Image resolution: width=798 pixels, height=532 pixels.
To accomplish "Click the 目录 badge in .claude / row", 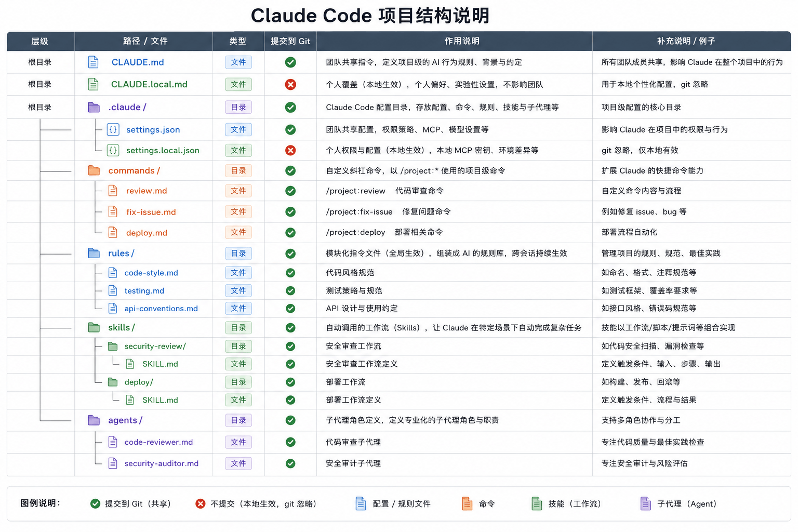I will pos(238,107).
